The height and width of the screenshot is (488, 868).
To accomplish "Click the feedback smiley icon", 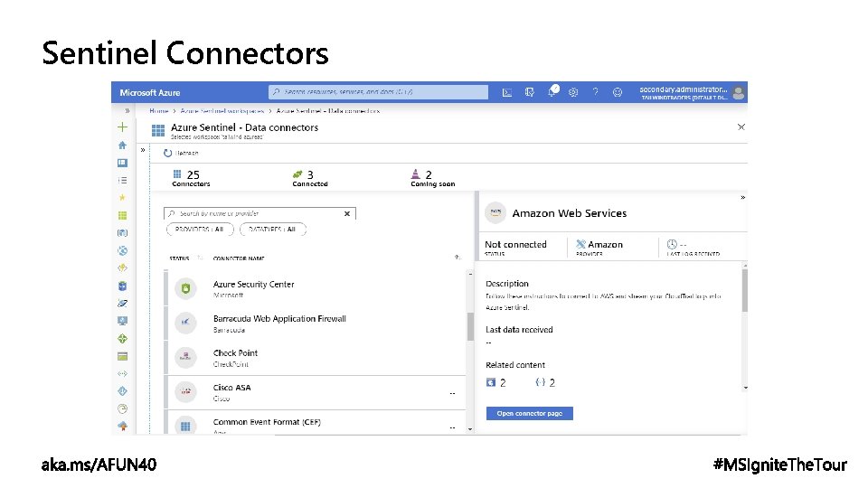I will 618,91.
